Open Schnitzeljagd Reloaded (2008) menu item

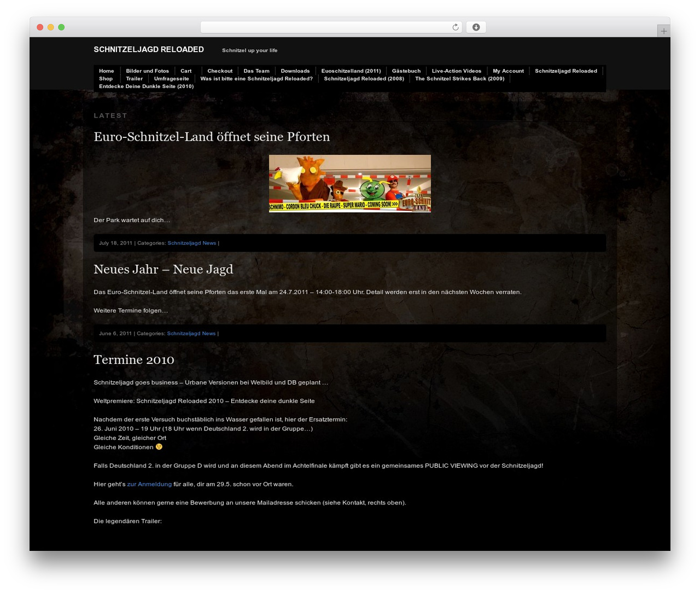pyautogui.click(x=364, y=79)
